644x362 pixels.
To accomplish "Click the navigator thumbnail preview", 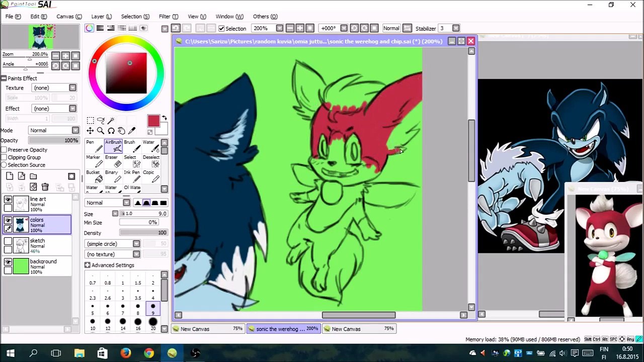I will coord(40,37).
